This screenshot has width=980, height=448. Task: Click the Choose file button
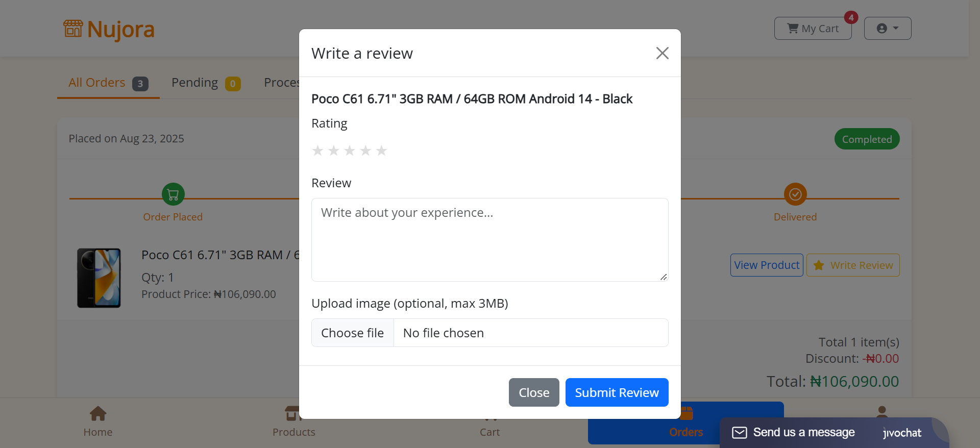tap(353, 333)
